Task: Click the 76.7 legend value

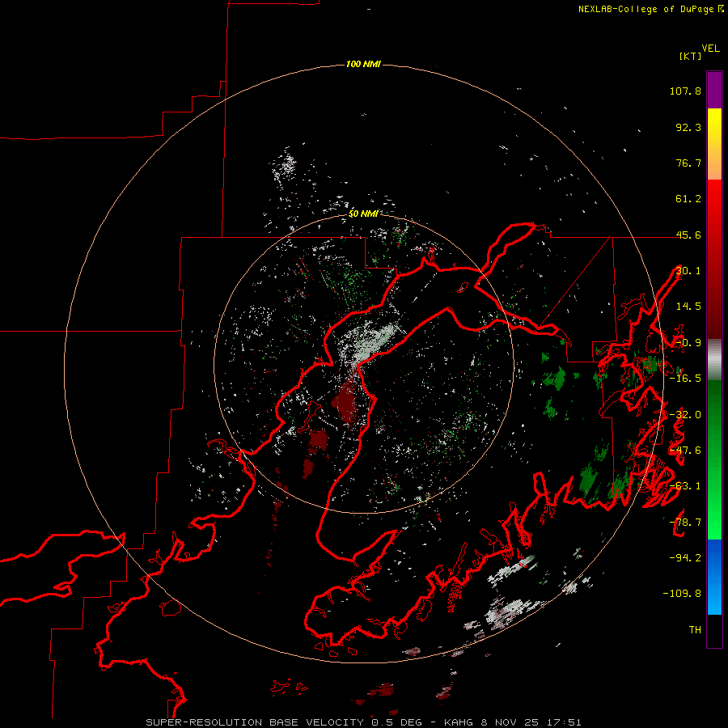Action: click(x=688, y=163)
